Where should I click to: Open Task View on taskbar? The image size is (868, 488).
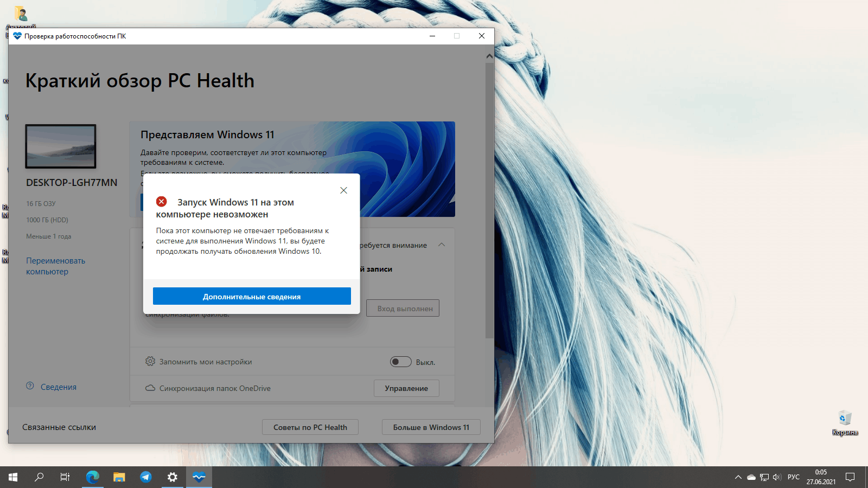[65, 477]
